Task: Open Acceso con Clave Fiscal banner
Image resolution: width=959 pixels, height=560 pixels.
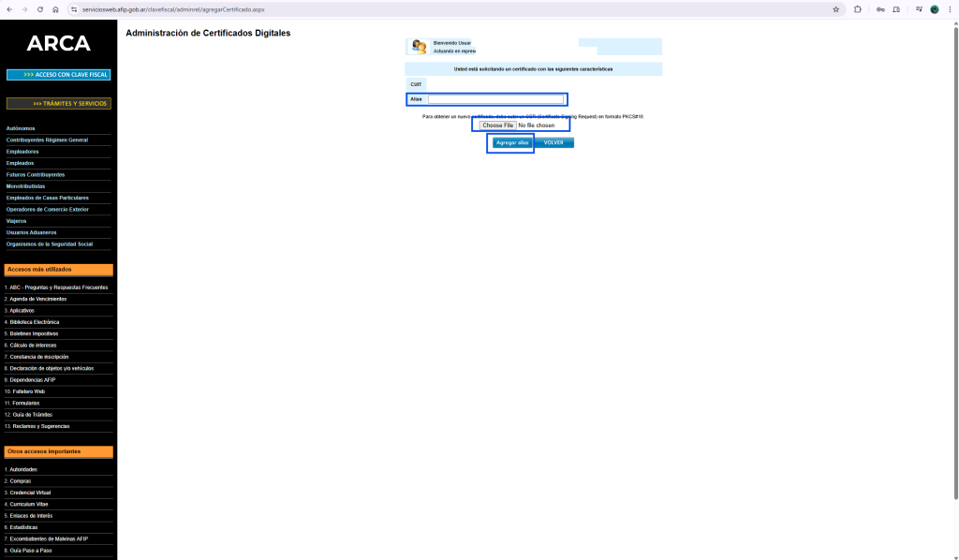Action: click(x=58, y=75)
